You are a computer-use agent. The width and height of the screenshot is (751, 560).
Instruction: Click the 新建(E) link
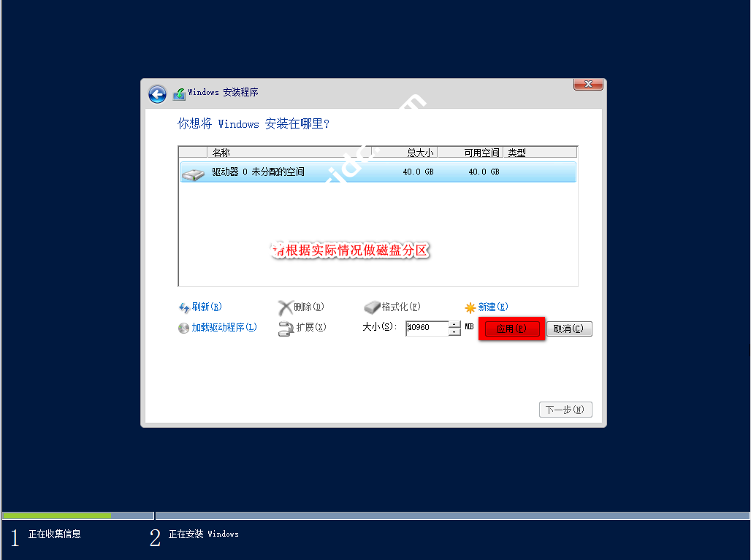[493, 307]
